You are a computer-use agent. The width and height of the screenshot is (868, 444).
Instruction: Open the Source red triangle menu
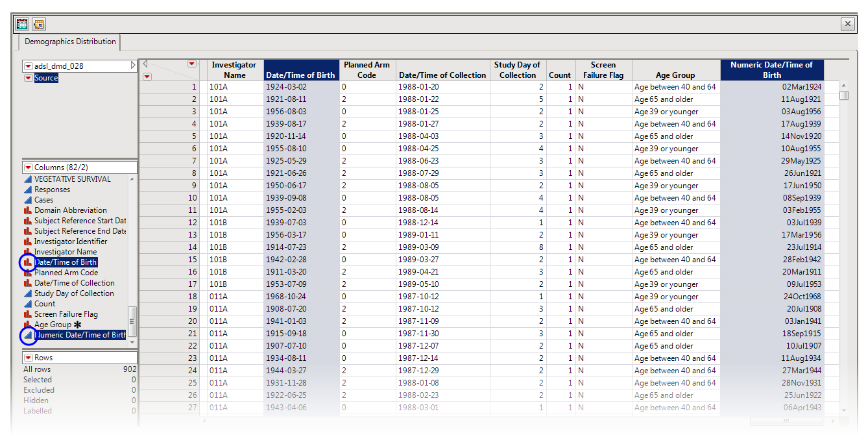[28, 78]
